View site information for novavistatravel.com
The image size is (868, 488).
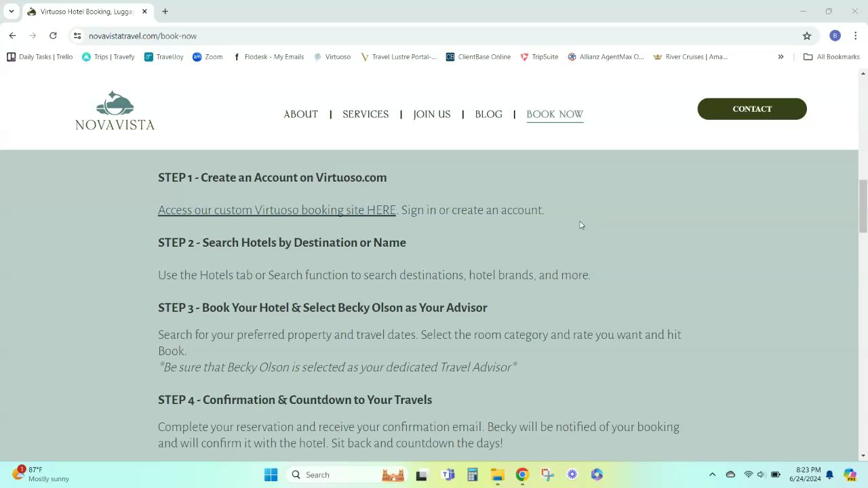[77, 36]
